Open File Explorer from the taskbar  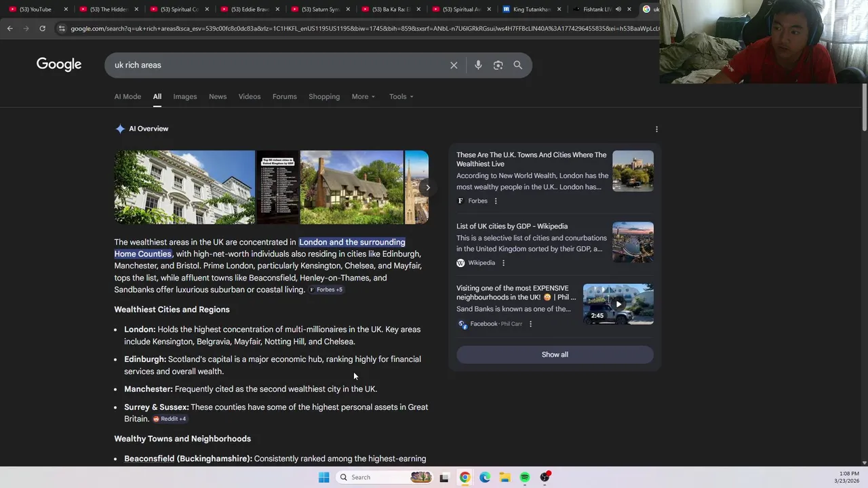pos(505,477)
